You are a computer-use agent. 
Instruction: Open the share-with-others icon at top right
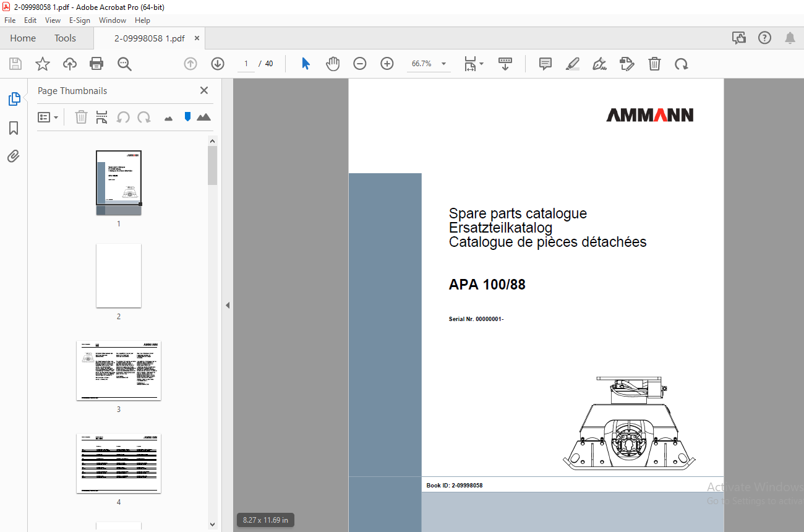pos(739,38)
